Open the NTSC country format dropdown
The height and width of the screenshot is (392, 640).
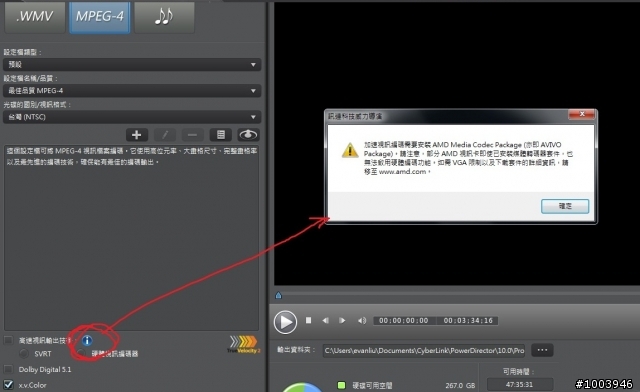pos(132,117)
